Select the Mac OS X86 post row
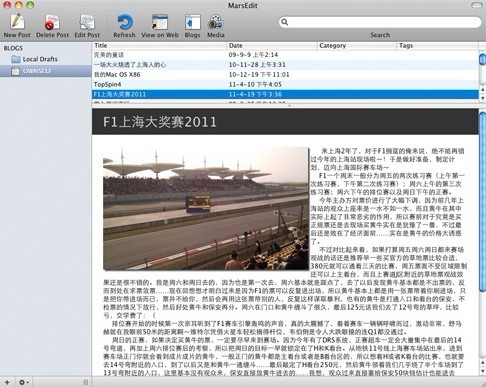This screenshot has width=486, height=387. click(x=285, y=74)
